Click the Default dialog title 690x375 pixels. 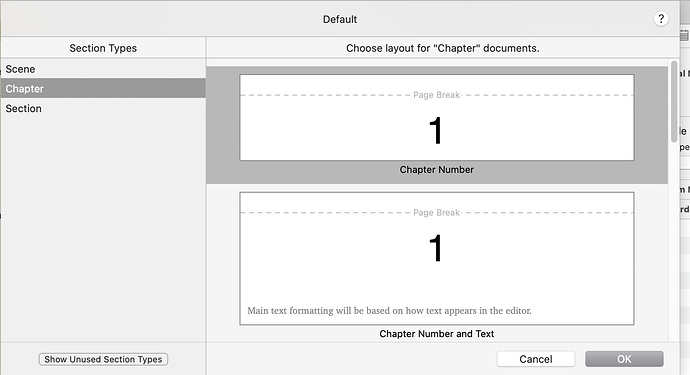(x=340, y=19)
